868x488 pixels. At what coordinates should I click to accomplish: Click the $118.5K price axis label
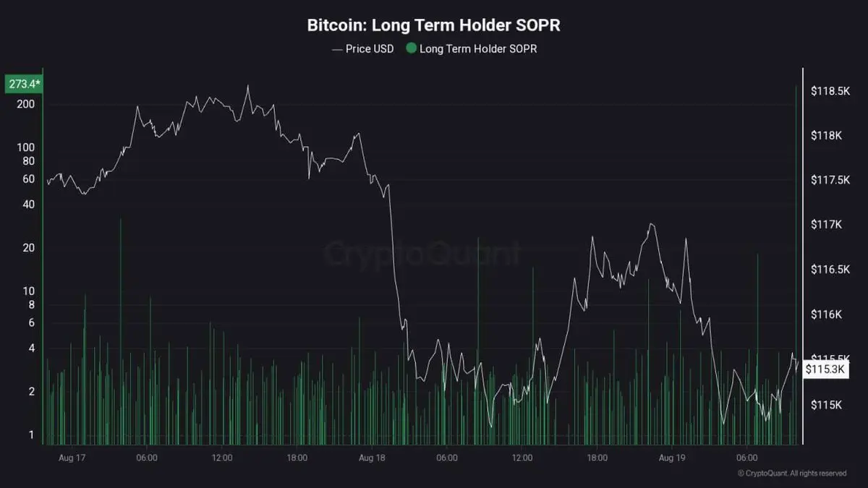829,91
